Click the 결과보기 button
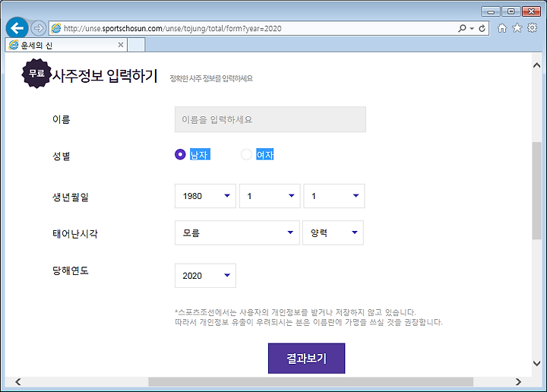The image size is (547, 392). pos(306,358)
